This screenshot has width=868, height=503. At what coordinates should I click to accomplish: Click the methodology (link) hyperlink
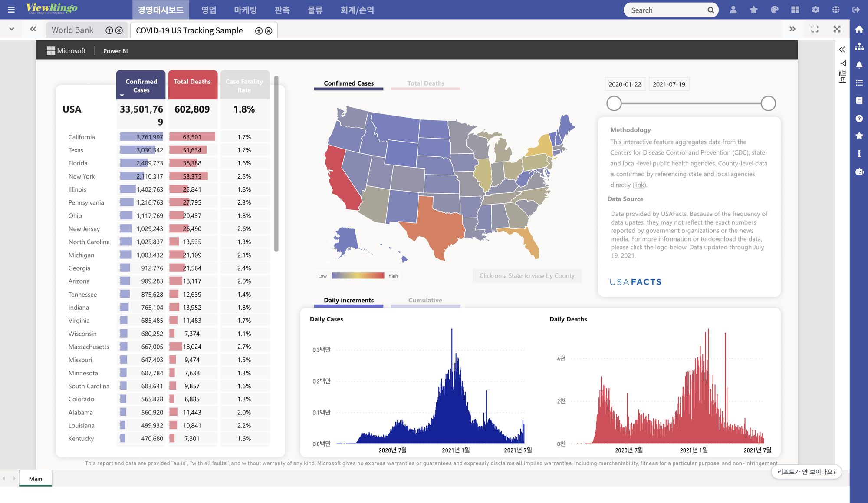click(639, 185)
